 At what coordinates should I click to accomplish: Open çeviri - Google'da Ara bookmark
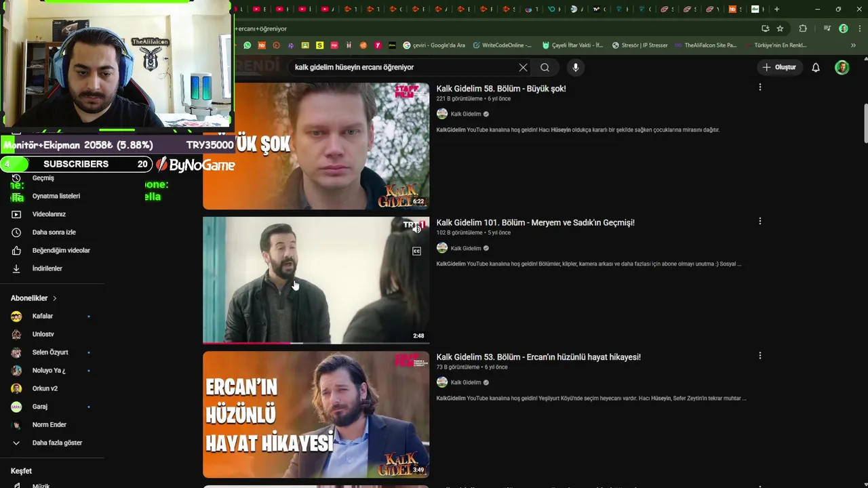[x=434, y=45]
